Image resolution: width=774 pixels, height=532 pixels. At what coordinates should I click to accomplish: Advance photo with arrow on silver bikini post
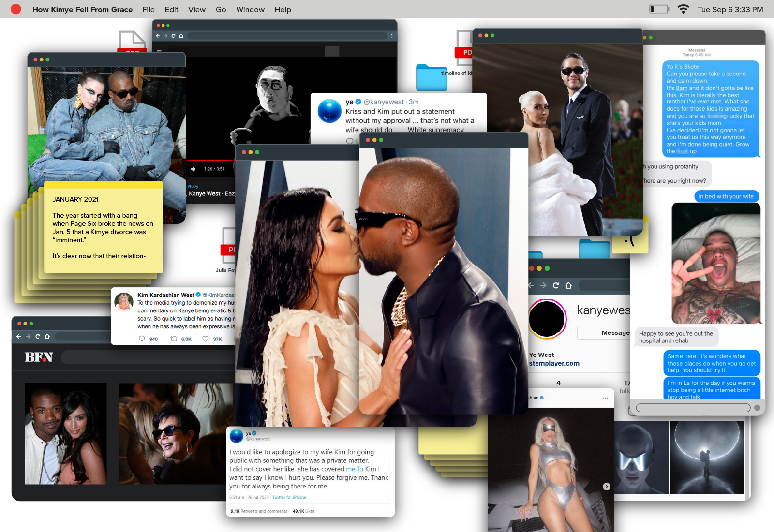click(607, 487)
